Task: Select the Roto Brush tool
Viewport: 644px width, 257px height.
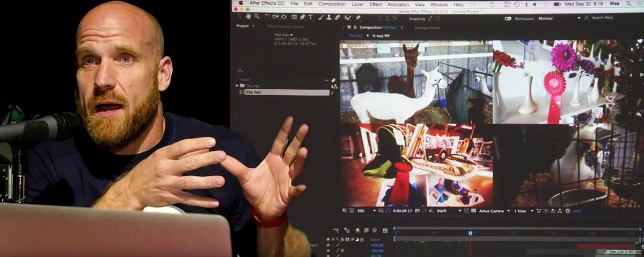Action: pyautogui.click(x=347, y=17)
